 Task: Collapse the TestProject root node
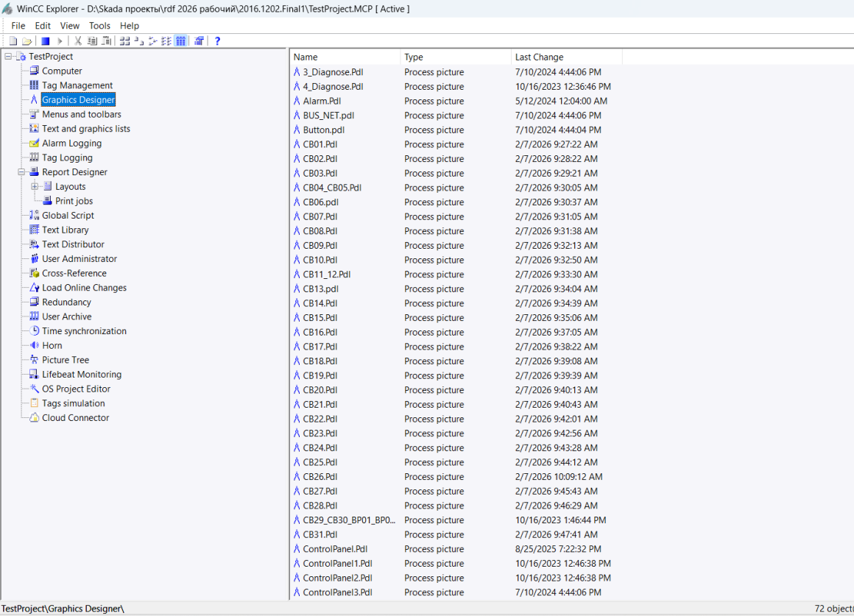coord(8,57)
